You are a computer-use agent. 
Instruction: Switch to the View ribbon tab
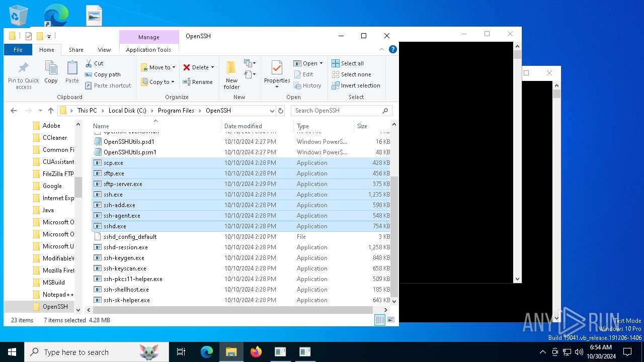(104, 50)
